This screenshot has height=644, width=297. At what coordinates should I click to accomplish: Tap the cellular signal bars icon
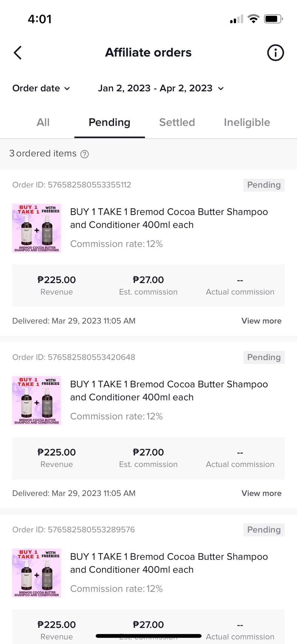pos(236,19)
